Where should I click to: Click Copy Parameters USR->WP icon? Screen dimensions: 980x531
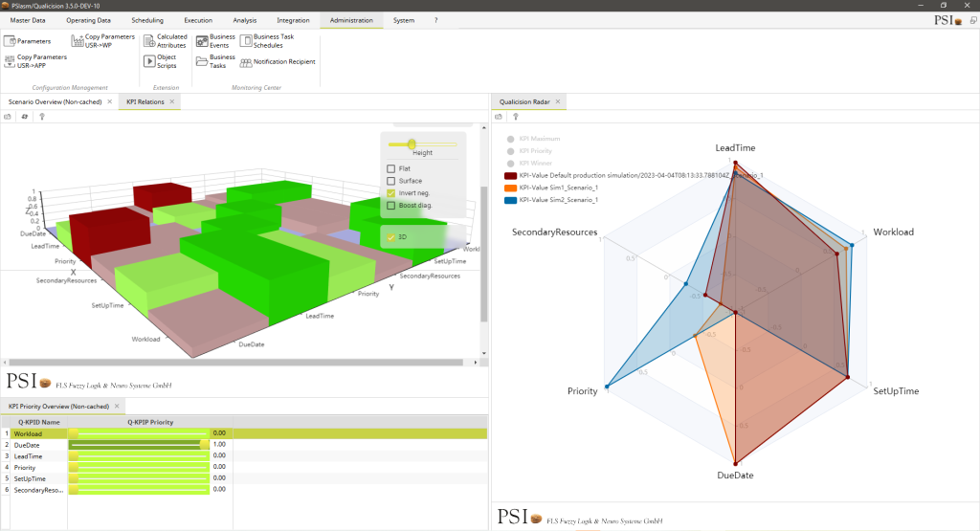click(x=78, y=41)
